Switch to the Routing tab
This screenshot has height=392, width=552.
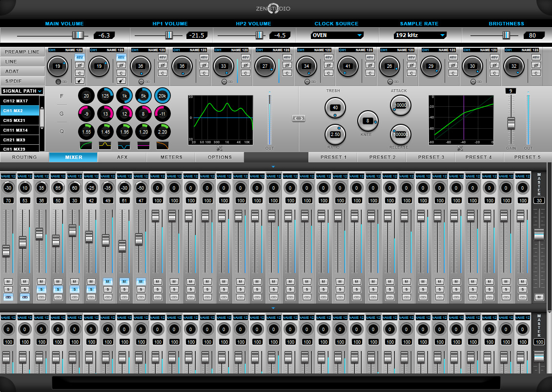point(24,157)
